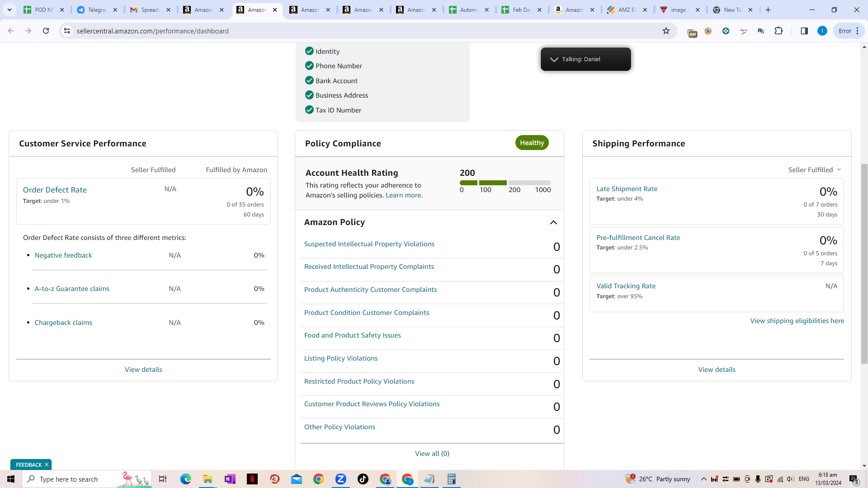The width and height of the screenshot is (868, 488).
Task: Open the Chrome Extensions puzzle menu
Action: 778,31
